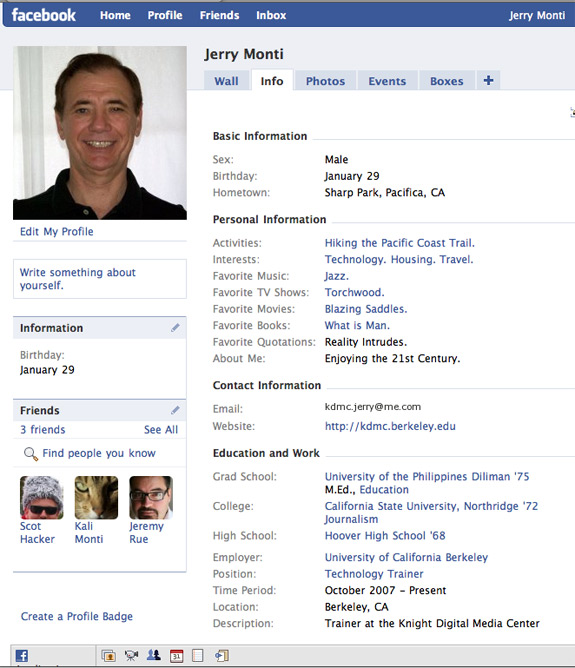The height and width of the screenshot is (668, 575).
Task: Click the Create a Profile Badge link
Action: pos(77,616)
